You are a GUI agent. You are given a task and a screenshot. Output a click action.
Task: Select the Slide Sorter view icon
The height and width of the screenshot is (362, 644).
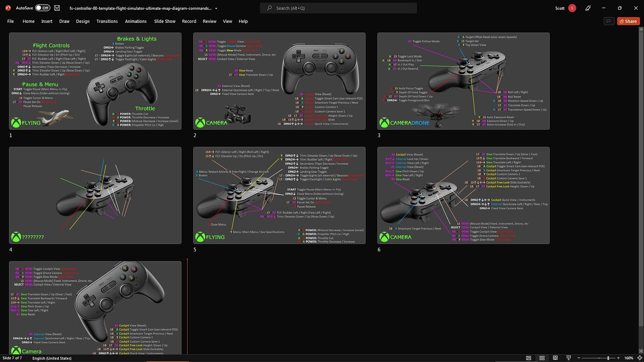coord(542,358)
